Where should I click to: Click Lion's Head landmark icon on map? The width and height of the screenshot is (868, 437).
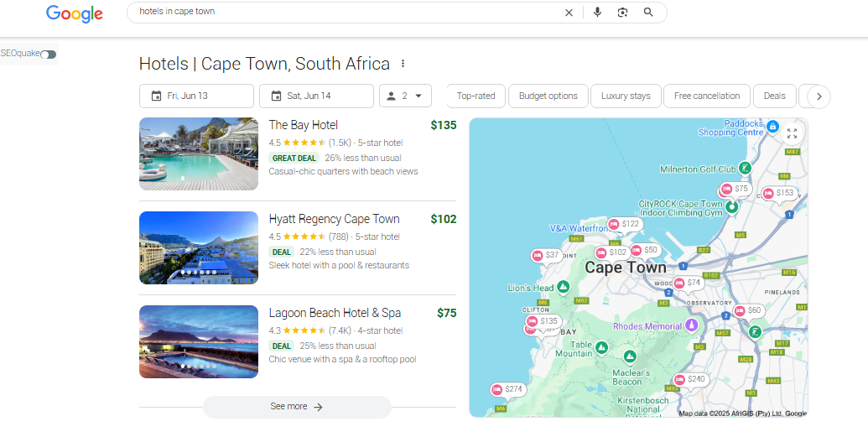click(563, 287)
